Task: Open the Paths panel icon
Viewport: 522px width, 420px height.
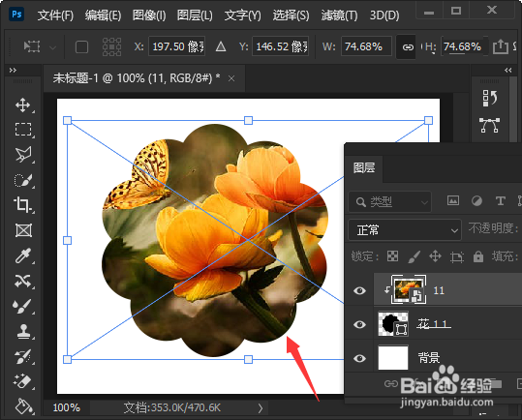Action: click(489, 125)
